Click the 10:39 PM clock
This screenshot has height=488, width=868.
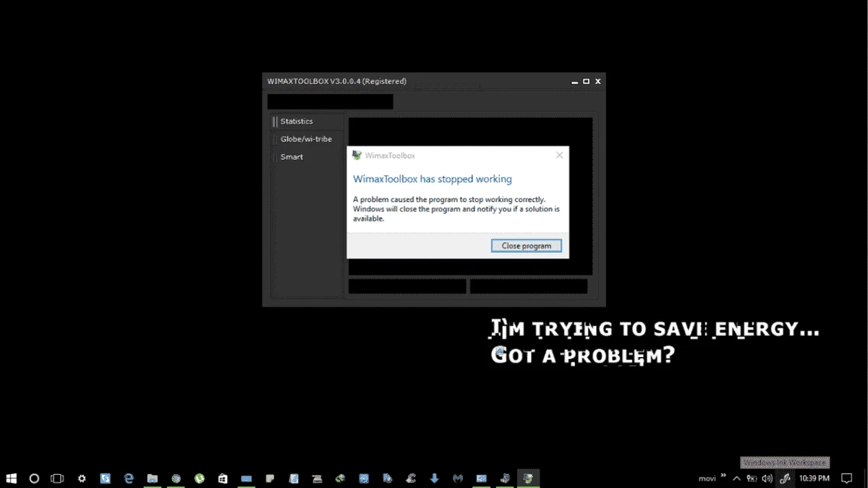(814, 479)
